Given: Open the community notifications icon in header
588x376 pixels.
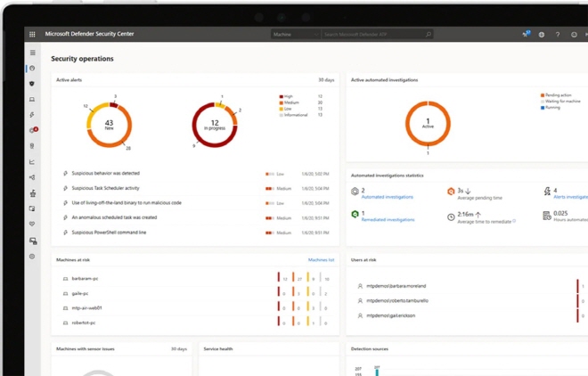Looking at the screenshot, I should point(527,34).
